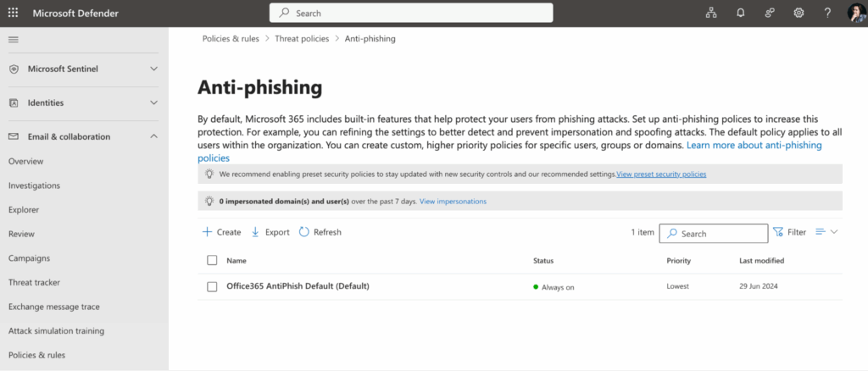Click the lightbulb icon beside impersonation notice
Image resolution: width=868 pixels, height=371 pixels.
[x=209, y=202]
